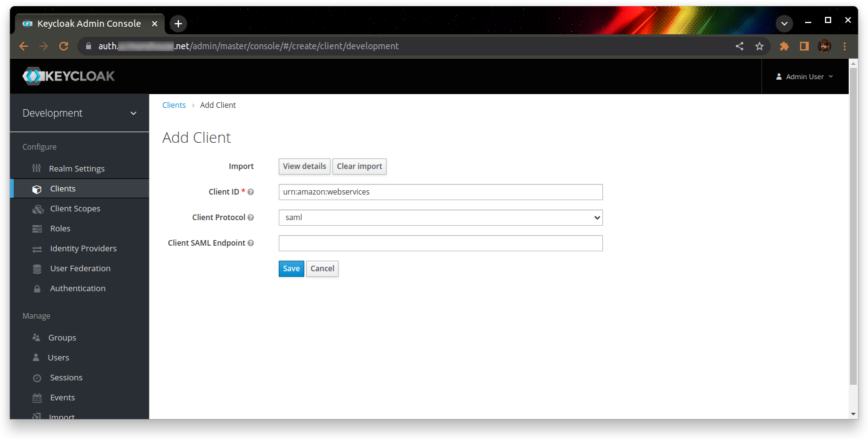Follow the Clients breadcrumb link

[x=174, y=105]
